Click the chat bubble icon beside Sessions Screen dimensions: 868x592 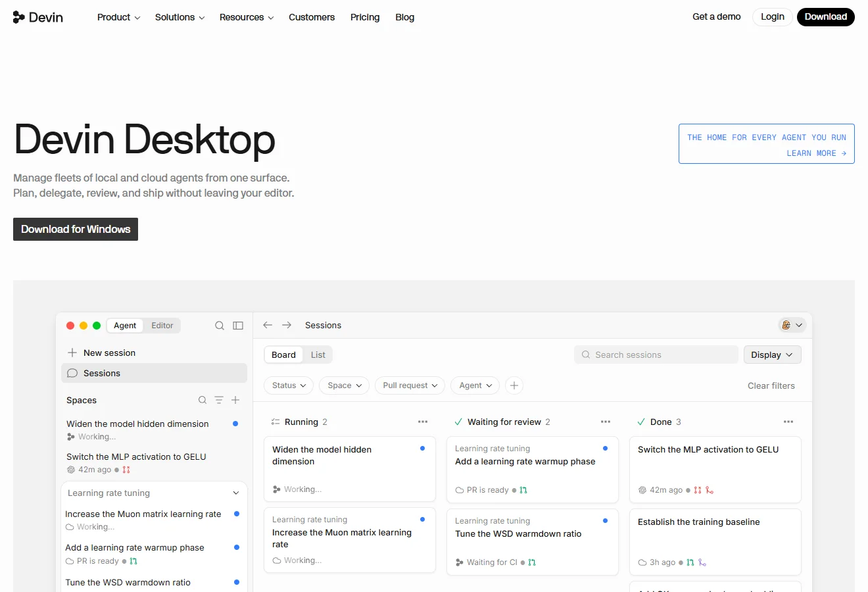(x=72, y=373)
